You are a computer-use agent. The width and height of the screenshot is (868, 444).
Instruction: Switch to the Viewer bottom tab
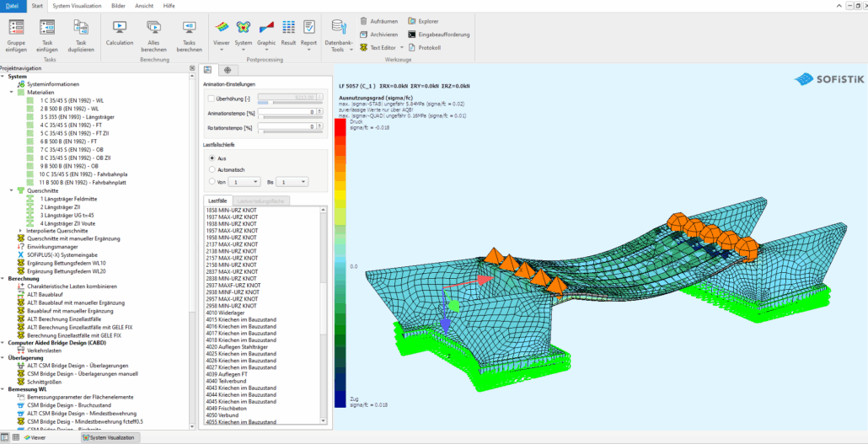tap(35, 437)
